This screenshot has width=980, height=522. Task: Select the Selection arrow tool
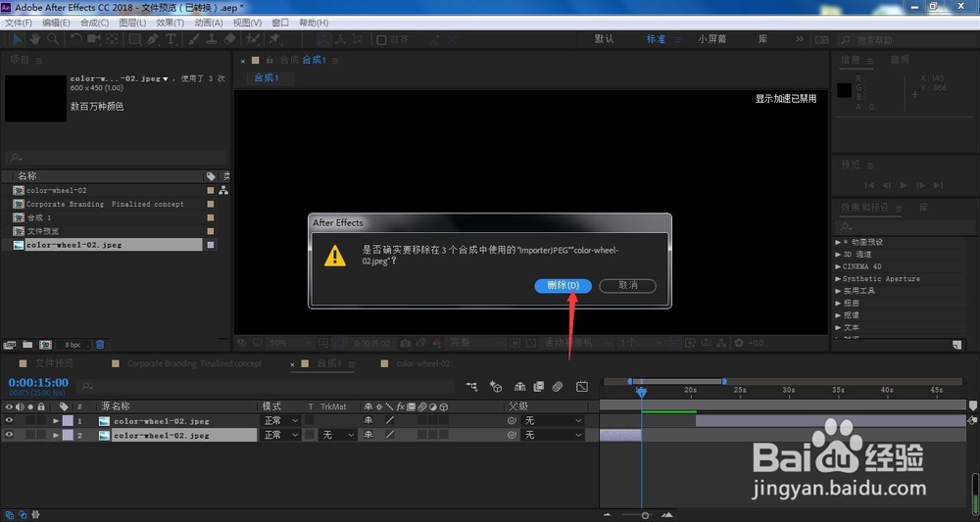pyautogui.click(x=19, y=39)
